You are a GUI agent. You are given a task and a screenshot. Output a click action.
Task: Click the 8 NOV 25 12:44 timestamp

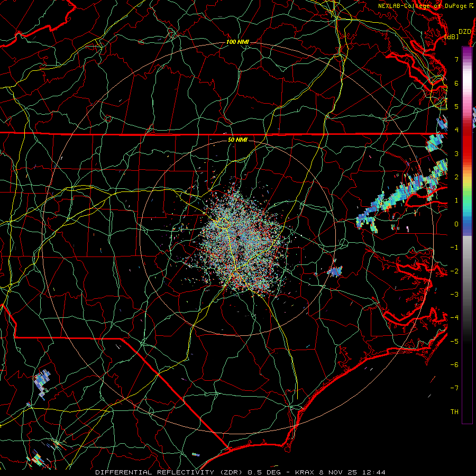(x=352, y=472)
